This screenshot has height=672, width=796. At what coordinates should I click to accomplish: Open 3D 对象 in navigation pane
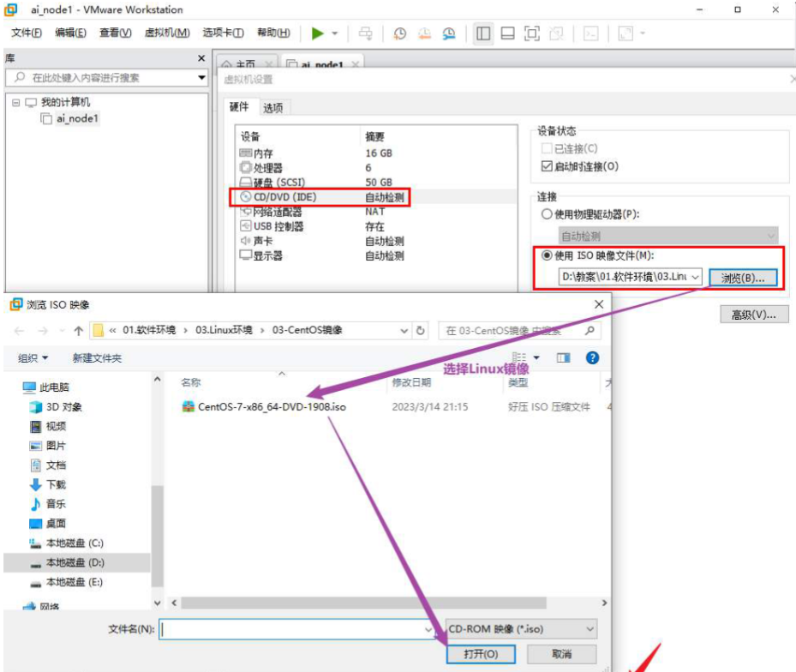(63, 407)
